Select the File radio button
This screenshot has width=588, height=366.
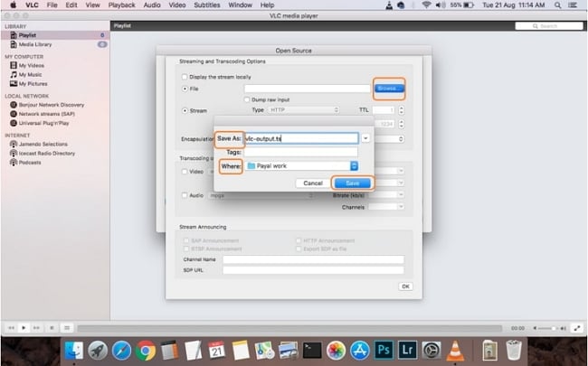185,89
